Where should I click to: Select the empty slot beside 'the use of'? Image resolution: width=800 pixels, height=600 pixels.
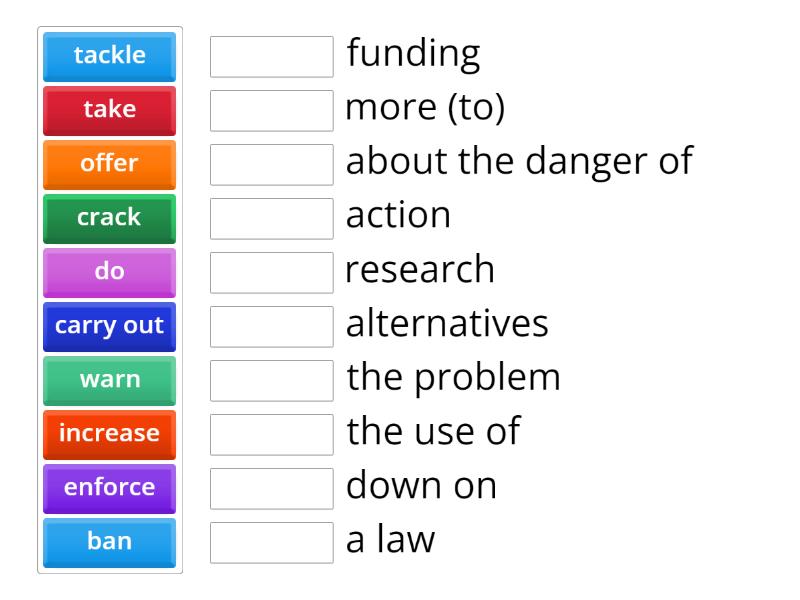[x=271, y=435]
